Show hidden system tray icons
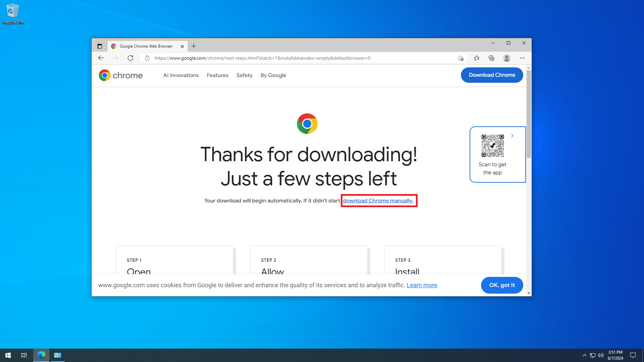Viewport: 644px width, 362px height. 585,355
